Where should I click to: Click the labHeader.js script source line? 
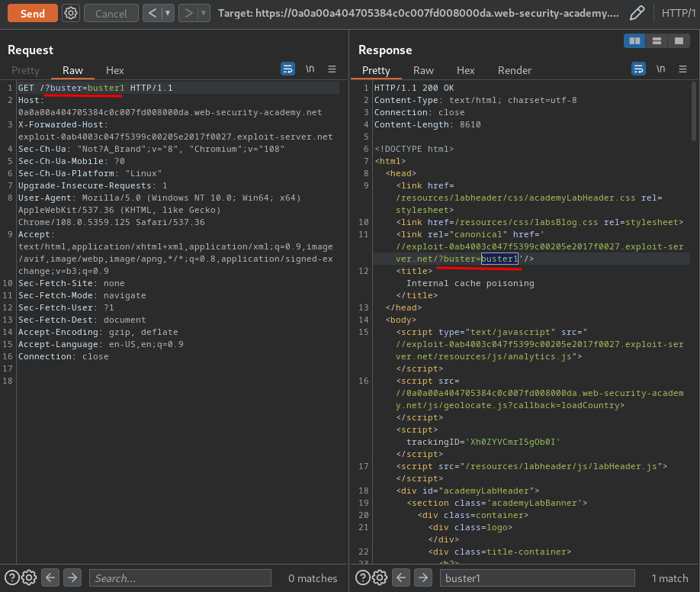tap(531, 466)
